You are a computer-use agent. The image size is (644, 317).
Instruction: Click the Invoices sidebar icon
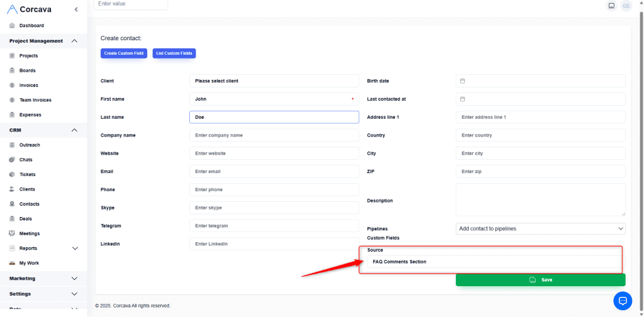[x=12, y=86]
